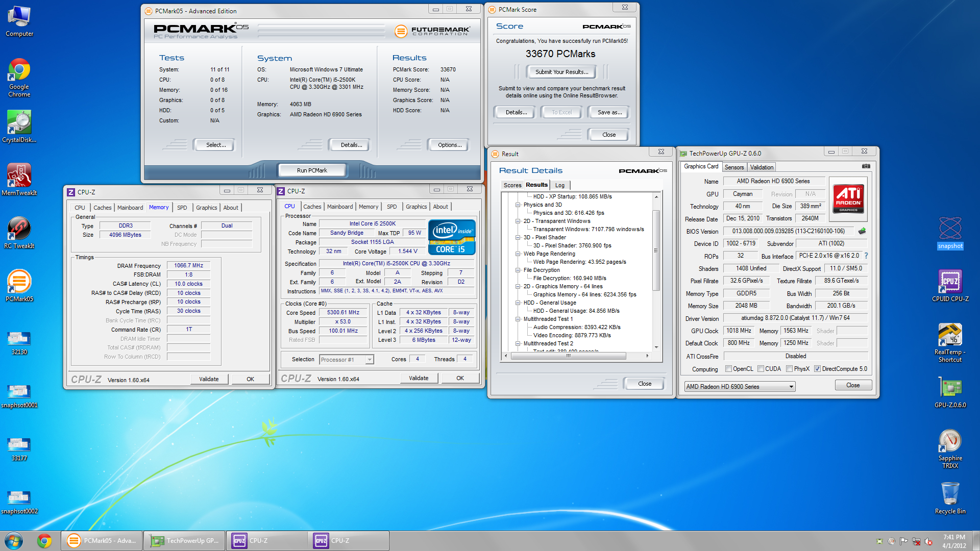Open the Log tab in Result Details
This screenshot has height=551, width=980.
click(560, 185)
